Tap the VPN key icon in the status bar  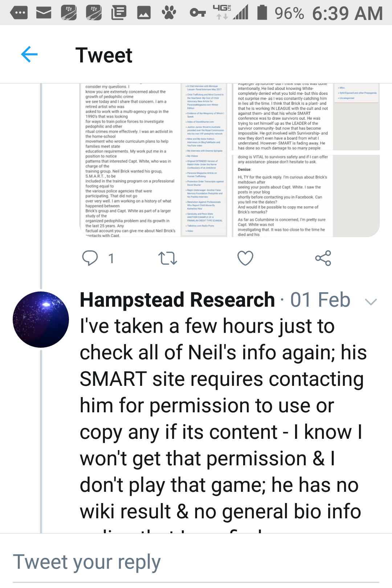[x=197, y=13]
